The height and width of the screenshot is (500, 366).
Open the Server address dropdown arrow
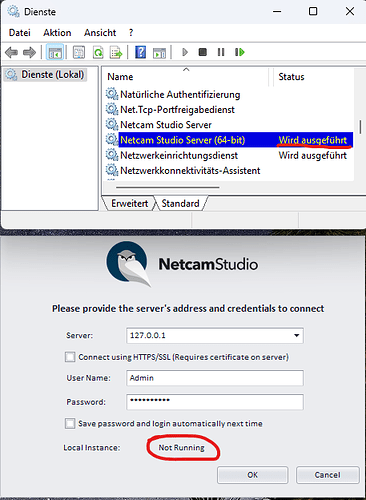(296, 335)
